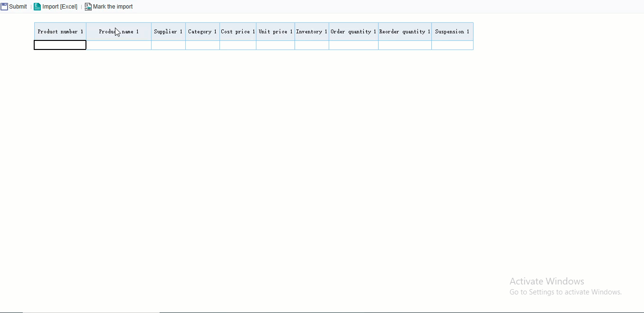The width and height of the screenshot is (644, 313).
Task: Click the Submit button label
Action: pos(18,7)
